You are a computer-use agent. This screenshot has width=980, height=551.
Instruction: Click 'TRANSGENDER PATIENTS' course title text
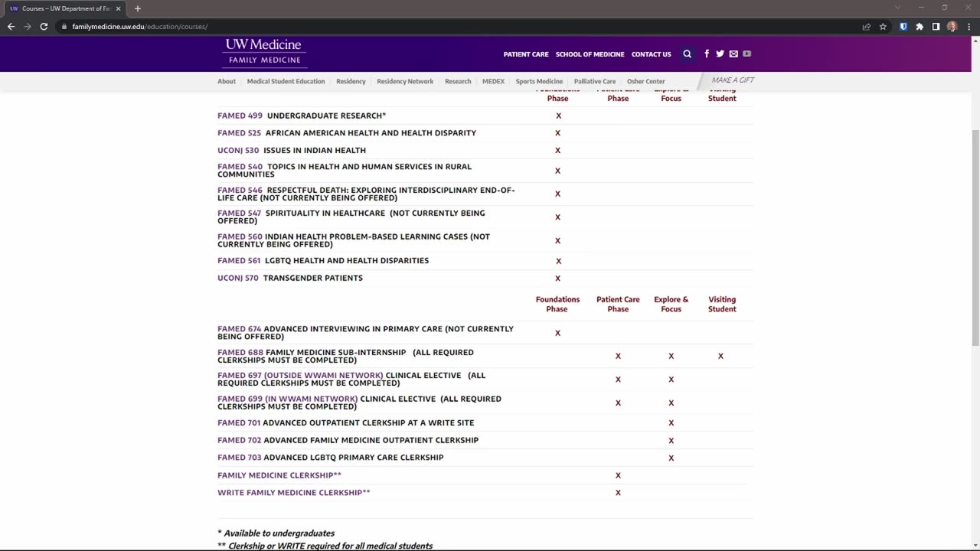313,279
